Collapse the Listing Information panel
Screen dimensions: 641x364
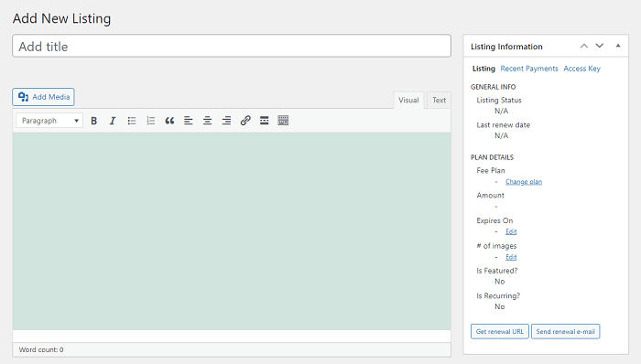(x=618, y=46)
